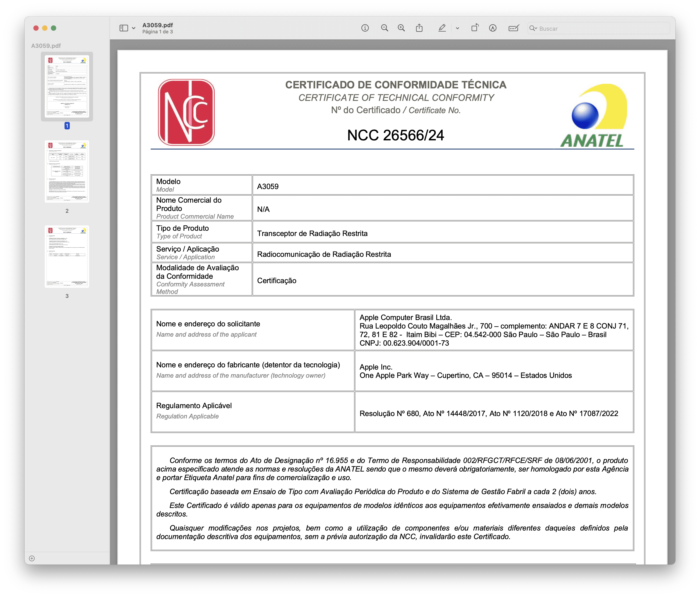Show document info inspector
The height and width of the screenshot is (597, 700).
(365, 28)
